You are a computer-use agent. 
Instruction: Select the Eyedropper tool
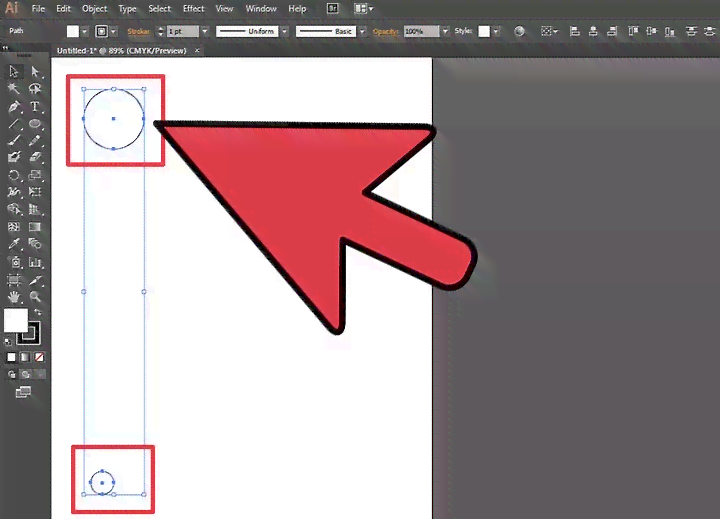pyautogui.click(x=14, y=244)
